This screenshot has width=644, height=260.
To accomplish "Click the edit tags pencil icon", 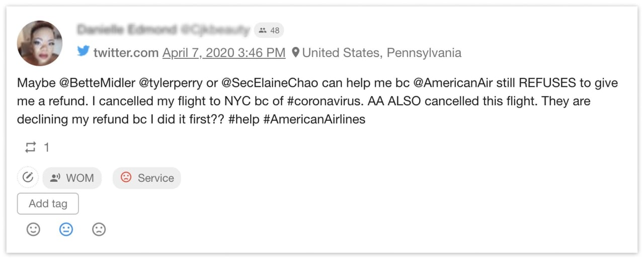I will pos(28,178).
